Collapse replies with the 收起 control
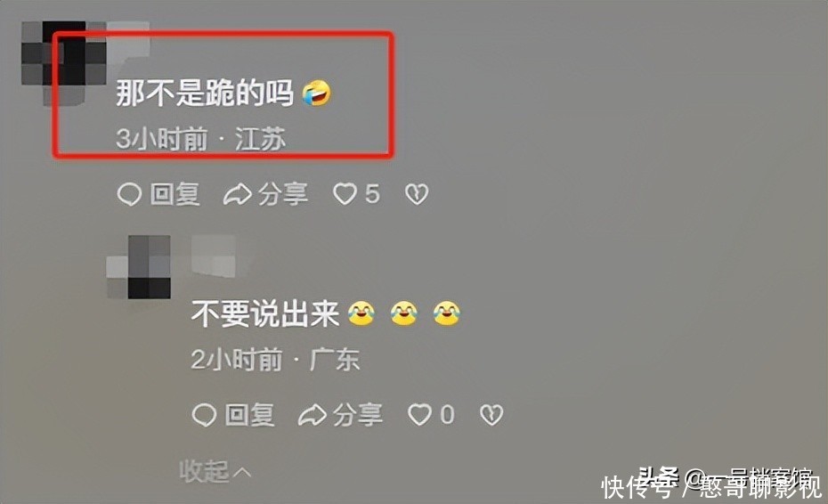 (x=215, y=471)
